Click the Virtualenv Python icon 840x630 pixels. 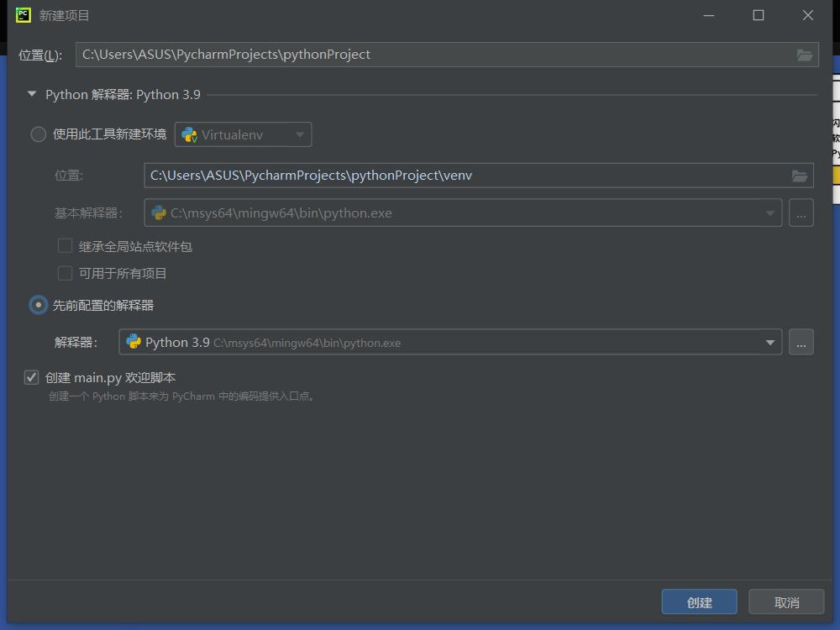pos(189,134)
